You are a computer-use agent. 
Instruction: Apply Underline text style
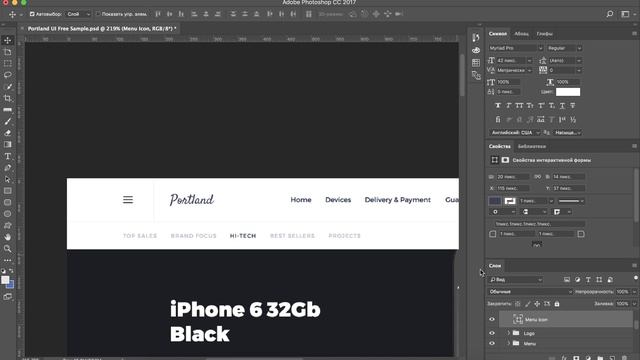click(562, 106)
